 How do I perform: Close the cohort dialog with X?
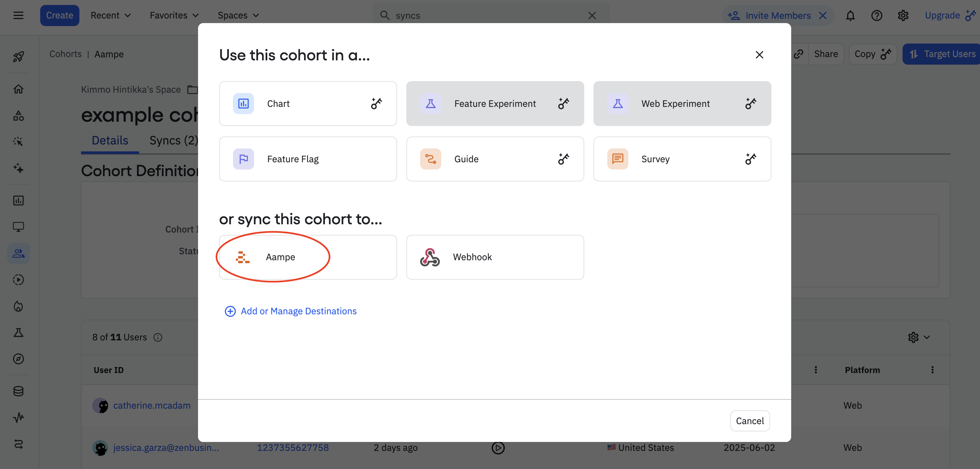coord(759,55)
